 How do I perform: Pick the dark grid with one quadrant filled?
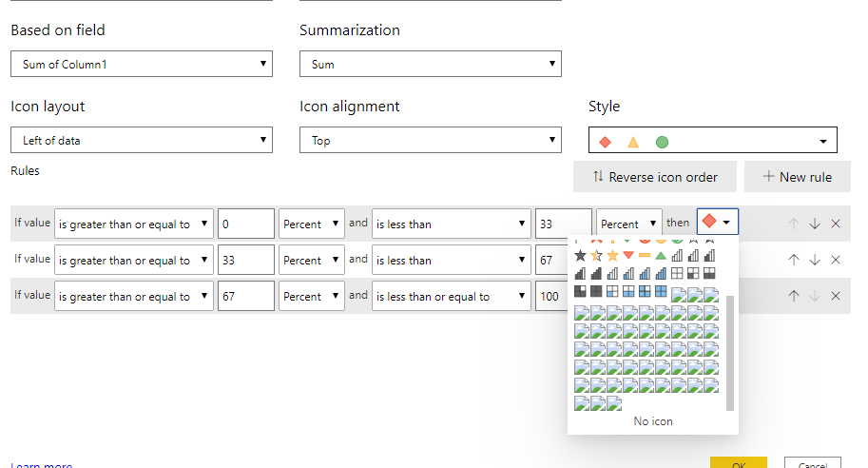[693, 273]
